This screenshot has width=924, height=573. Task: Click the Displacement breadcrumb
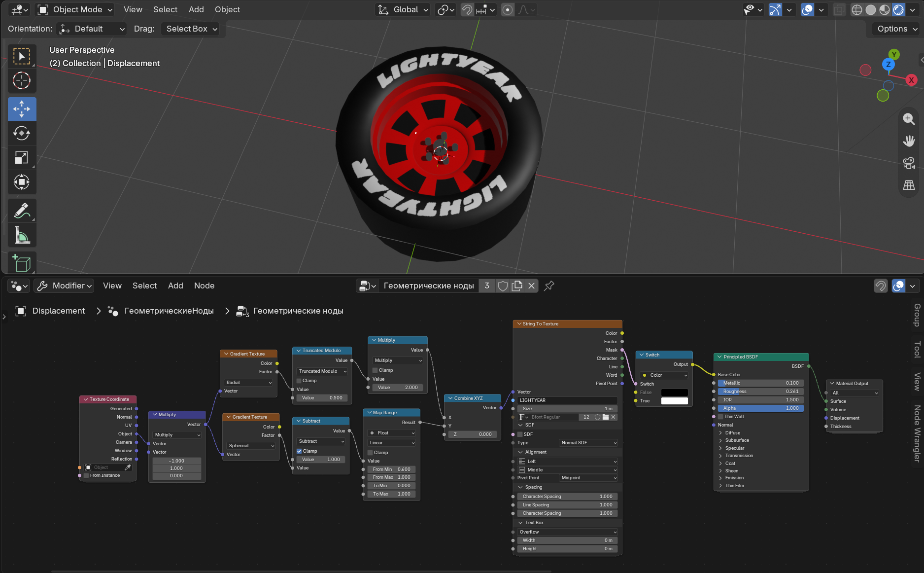coord(59,311)
